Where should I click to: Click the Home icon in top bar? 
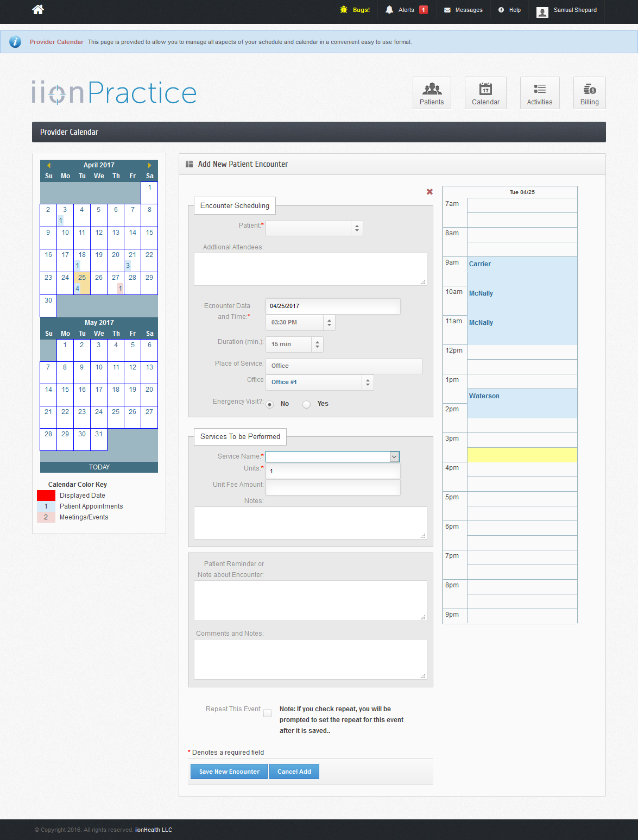click(37, 10)
